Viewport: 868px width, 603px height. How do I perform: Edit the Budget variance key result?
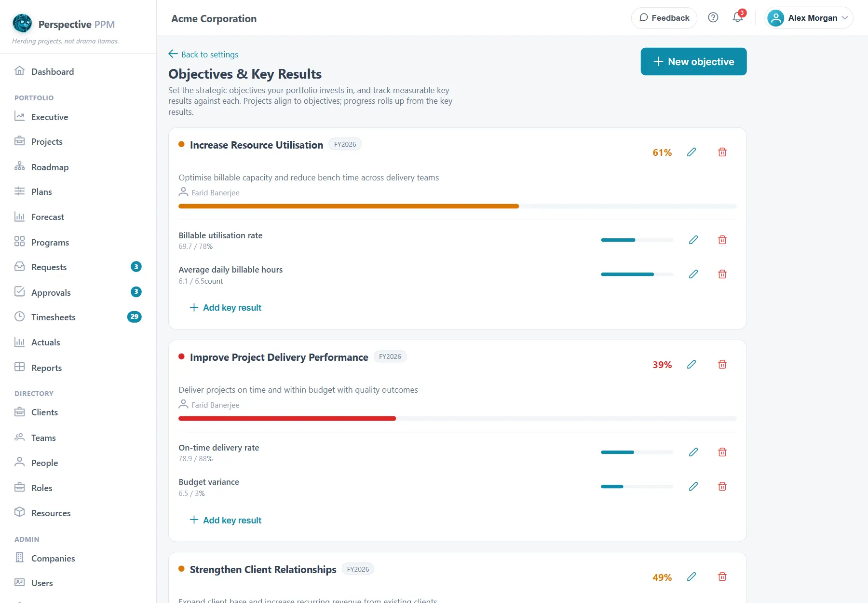[693, 486]
